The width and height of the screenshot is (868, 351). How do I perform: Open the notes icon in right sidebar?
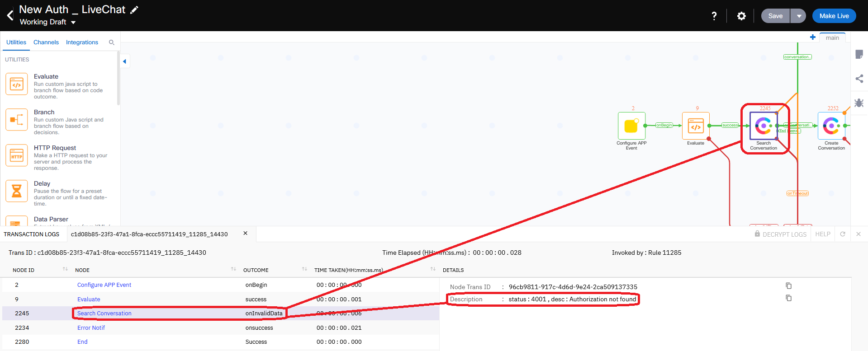pos(859,55)
